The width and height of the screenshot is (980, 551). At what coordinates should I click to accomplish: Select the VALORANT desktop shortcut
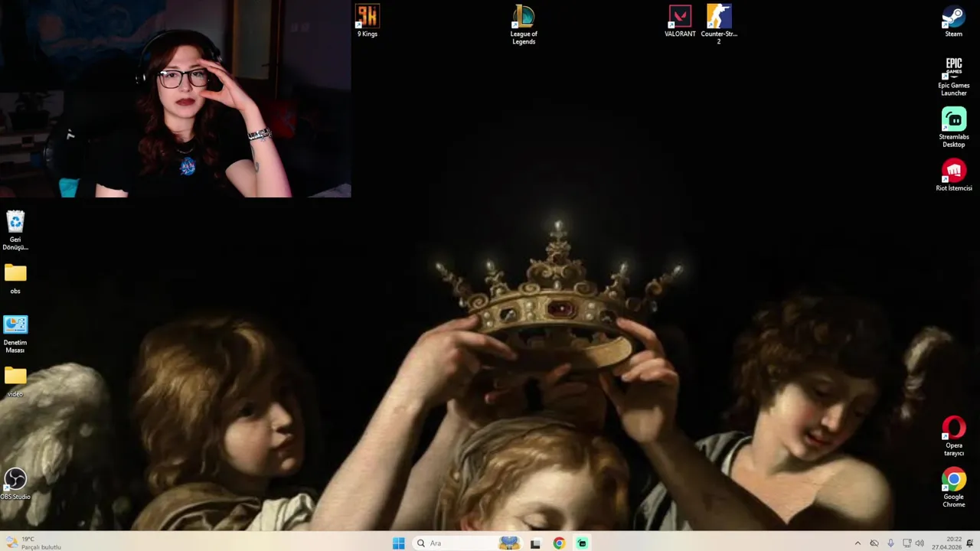coord(680,21)
